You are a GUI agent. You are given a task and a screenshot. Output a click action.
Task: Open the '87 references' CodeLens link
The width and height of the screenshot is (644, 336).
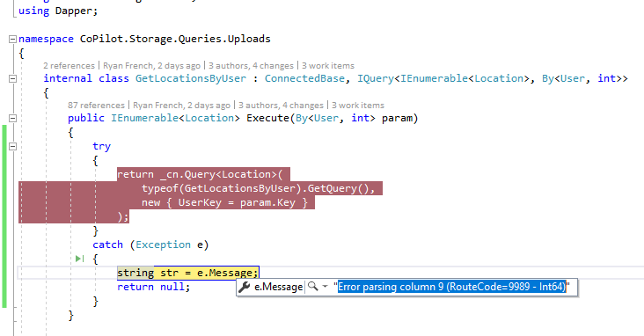96,106
